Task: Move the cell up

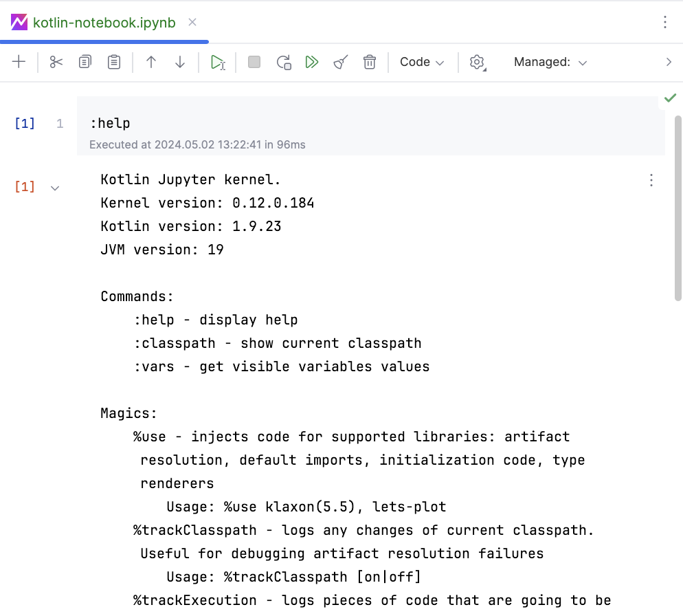Action: [150, 62]
